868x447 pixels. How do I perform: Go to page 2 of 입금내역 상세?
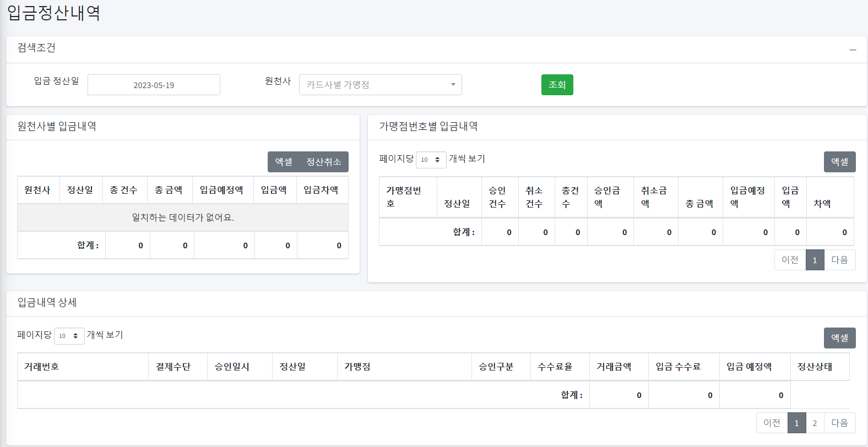coord(815,423)
